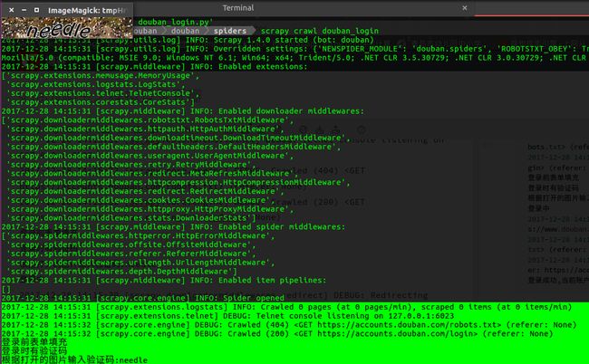Click the OffsiteMiddleware entry

[131, 244]
